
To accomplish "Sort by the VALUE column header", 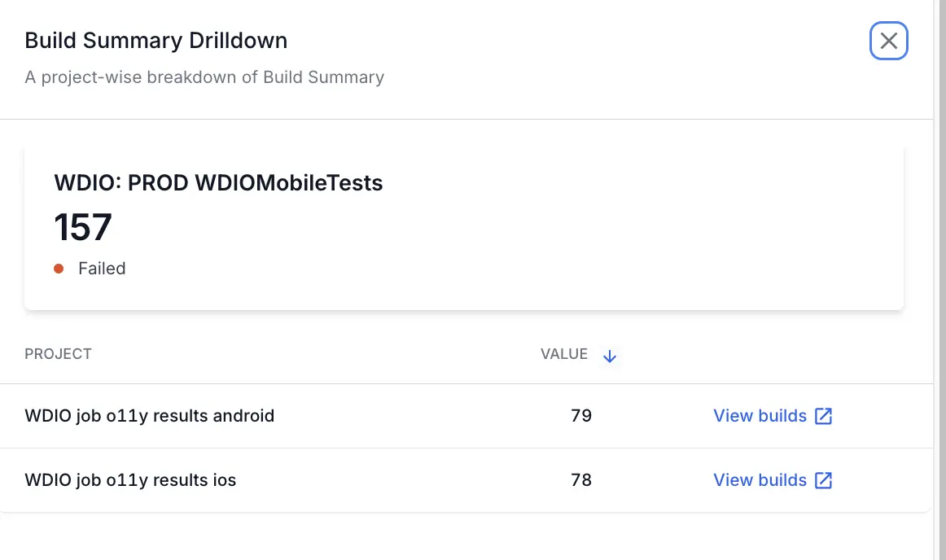I will coord(563,354).
